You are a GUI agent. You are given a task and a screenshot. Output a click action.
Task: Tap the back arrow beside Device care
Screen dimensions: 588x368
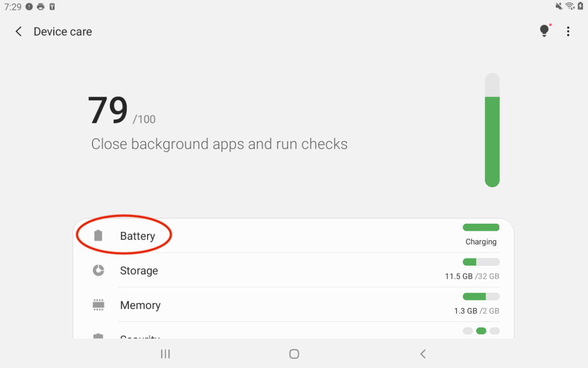pos(18,32)
